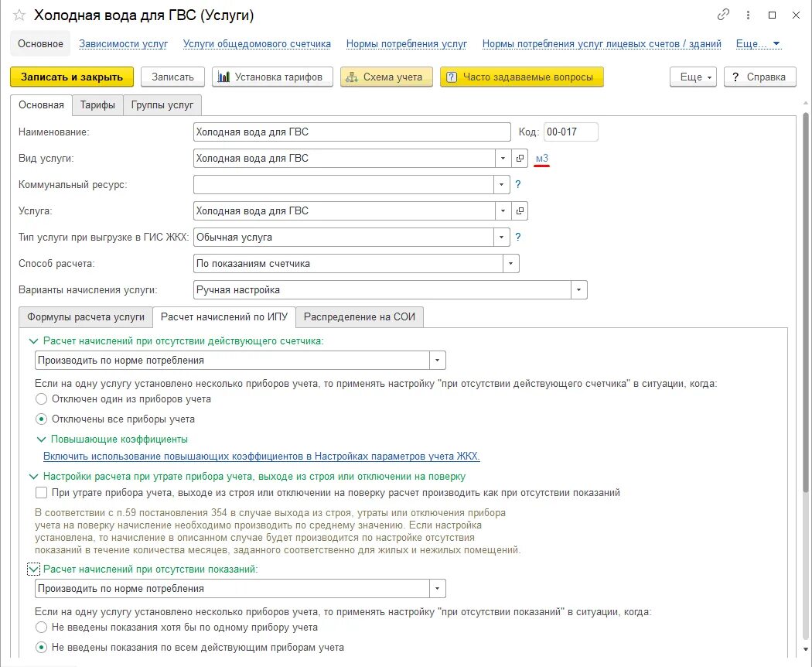This screenshot has width=812, height=667.
Task: Add form to favorites with star icon
Action: click(19, 15)
